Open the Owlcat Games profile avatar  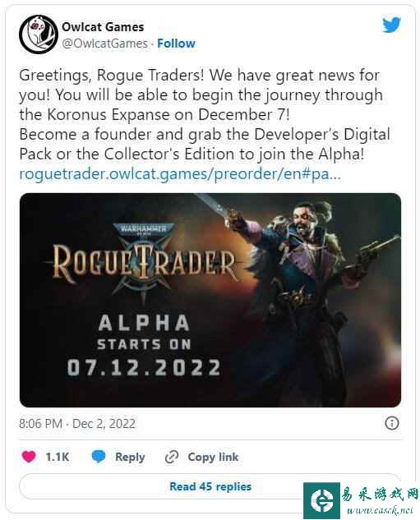[38, 35]
